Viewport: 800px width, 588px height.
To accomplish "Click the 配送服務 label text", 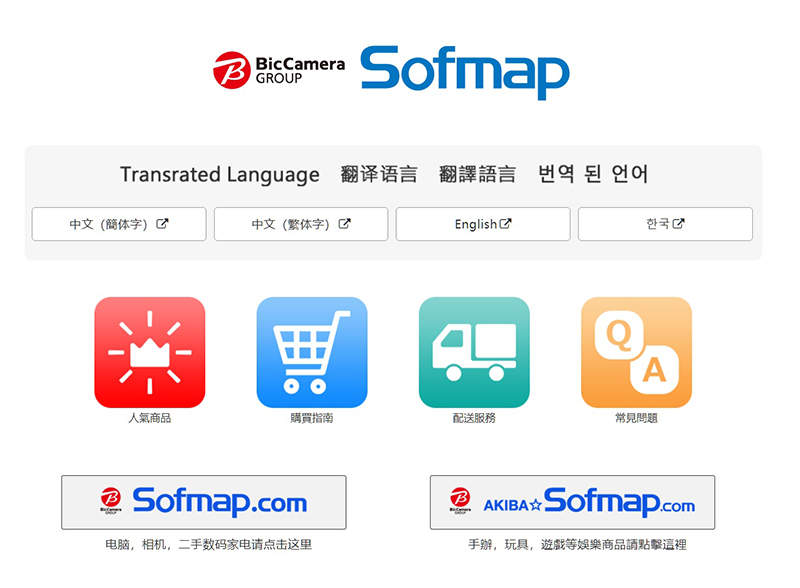I will 474,418.
